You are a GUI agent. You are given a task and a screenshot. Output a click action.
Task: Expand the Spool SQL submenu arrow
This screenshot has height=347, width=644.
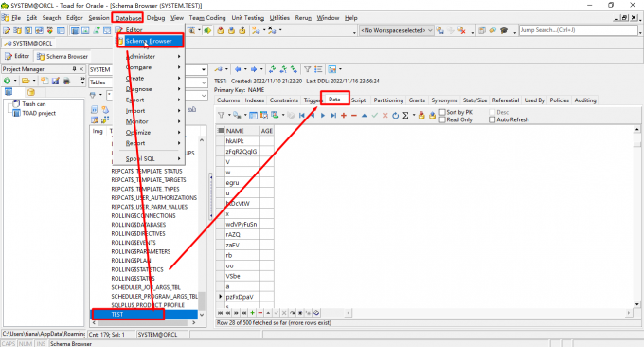pos(179,158)
